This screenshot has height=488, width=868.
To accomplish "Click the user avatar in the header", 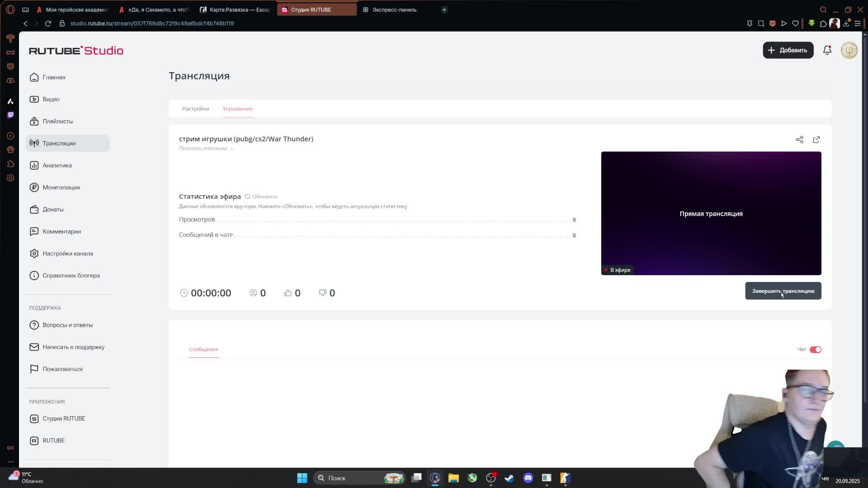I will point(849,50).
